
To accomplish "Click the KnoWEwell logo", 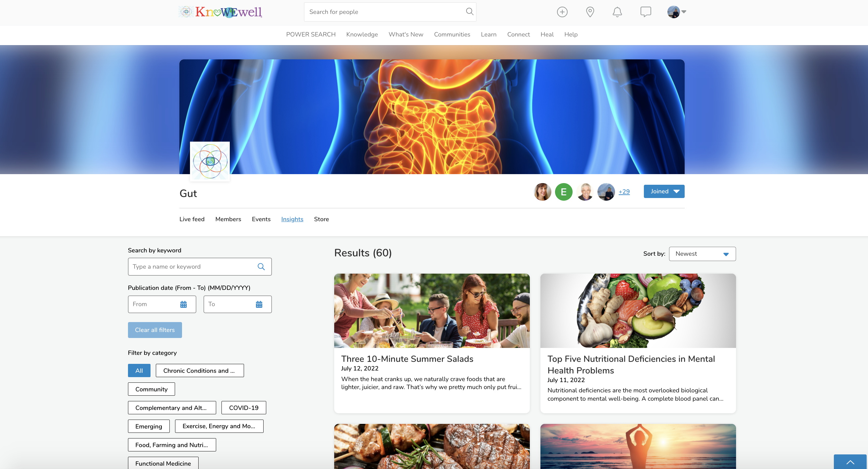I will (x=220, y=12).
